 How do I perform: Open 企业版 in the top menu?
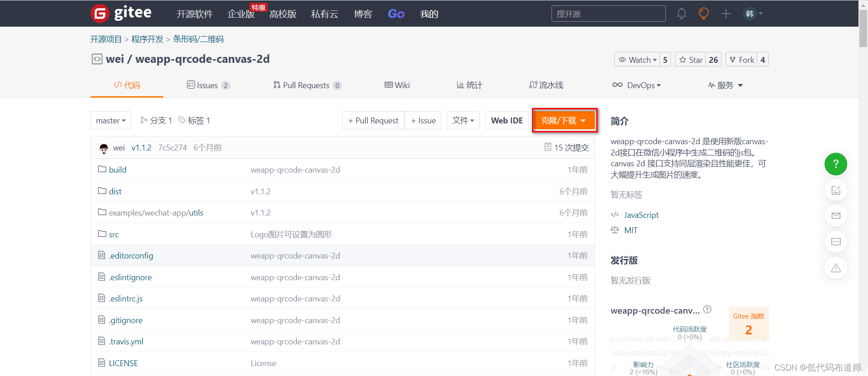click(x=241, y=14)
